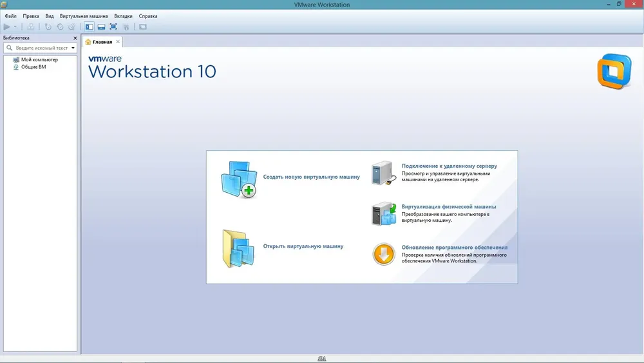This screenshot has height=363, width=644.
Task: Click the software update download arrow icon
Action: pyautogui.click(x=384, y=253)
